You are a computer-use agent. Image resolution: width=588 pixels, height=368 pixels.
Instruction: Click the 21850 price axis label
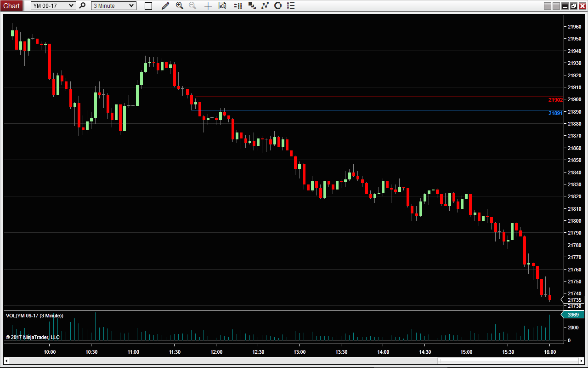point(574,160)
